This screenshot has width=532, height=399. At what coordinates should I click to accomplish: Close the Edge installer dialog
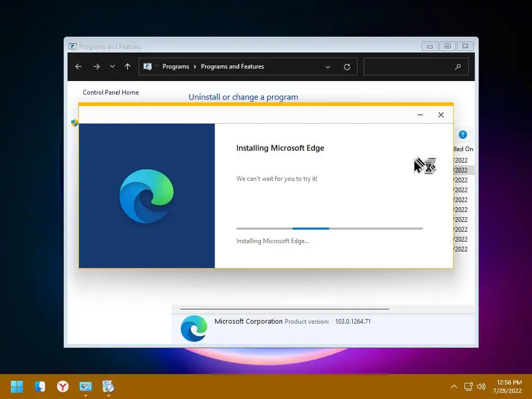(x=441, y=115)
